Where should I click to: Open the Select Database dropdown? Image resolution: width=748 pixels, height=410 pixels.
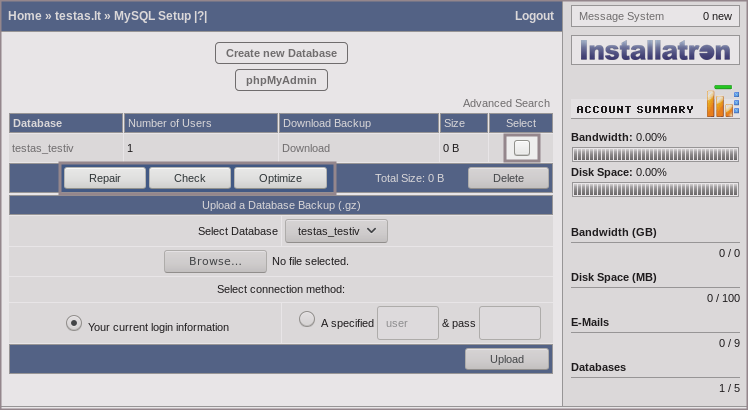coord(336,231)
